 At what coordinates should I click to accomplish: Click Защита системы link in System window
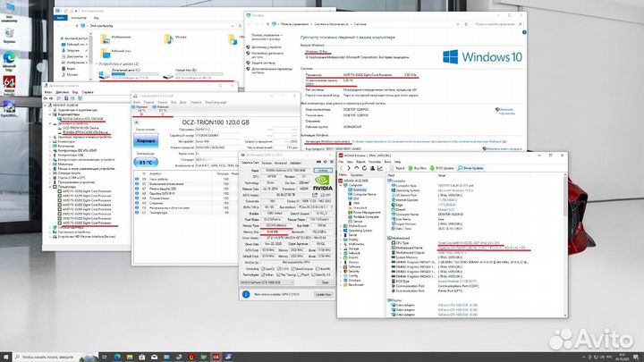click(263, 63)
